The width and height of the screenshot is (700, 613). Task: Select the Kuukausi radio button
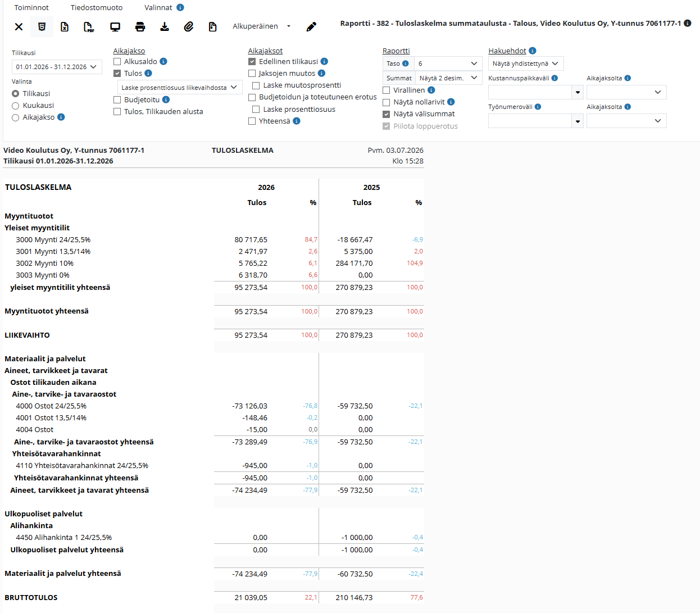[x=16, y=106]
